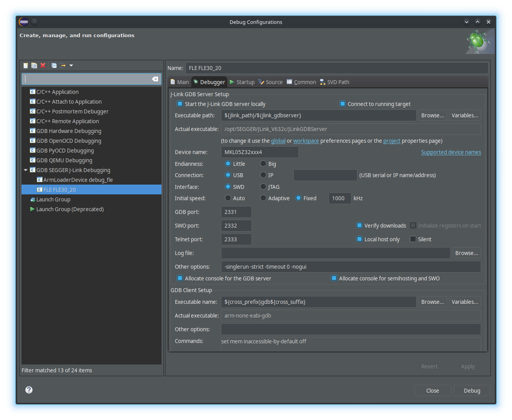Screen dimensions: 512x420
Task: Select C/C++ Attach to Application type
Action: [69, 102]
